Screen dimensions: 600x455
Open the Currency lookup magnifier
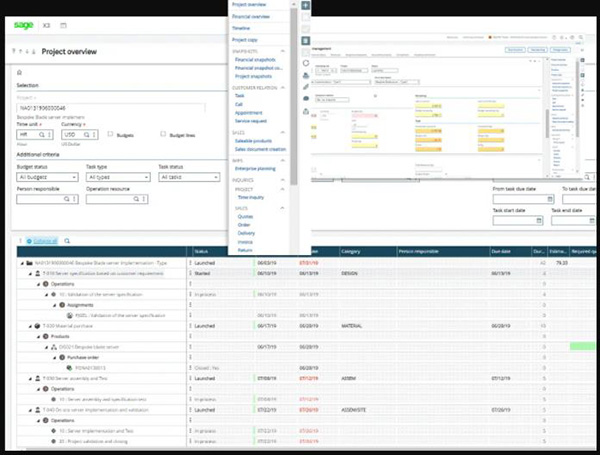coord(86,135)
